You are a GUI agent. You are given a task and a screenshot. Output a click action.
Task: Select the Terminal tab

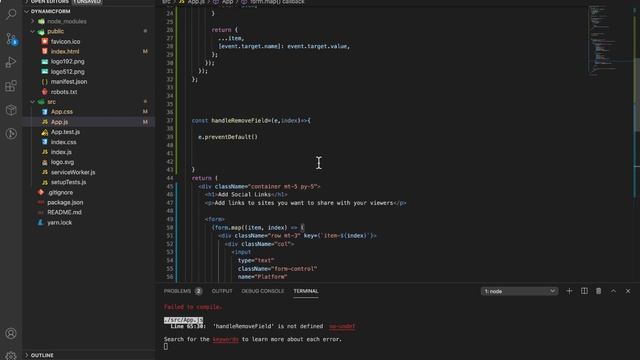coord(306,291)
